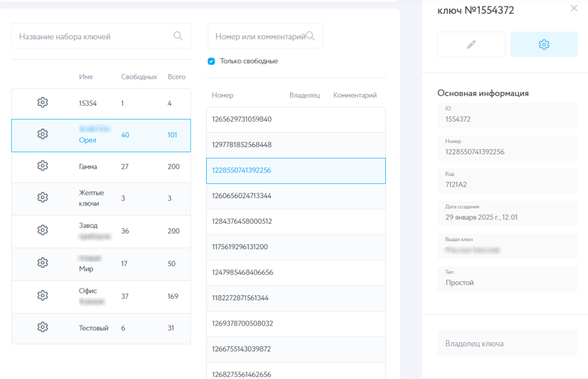Click the search icon in the number/comment field
This screenshot has width=588, height=379.
[x=311, y=36]
